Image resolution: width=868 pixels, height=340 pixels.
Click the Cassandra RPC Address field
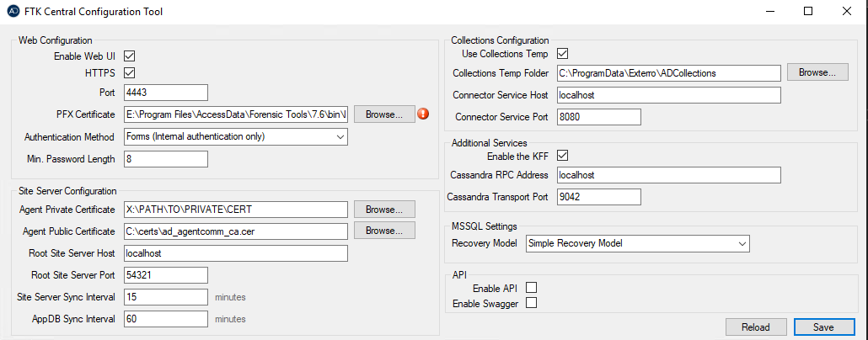click(669, 175)
